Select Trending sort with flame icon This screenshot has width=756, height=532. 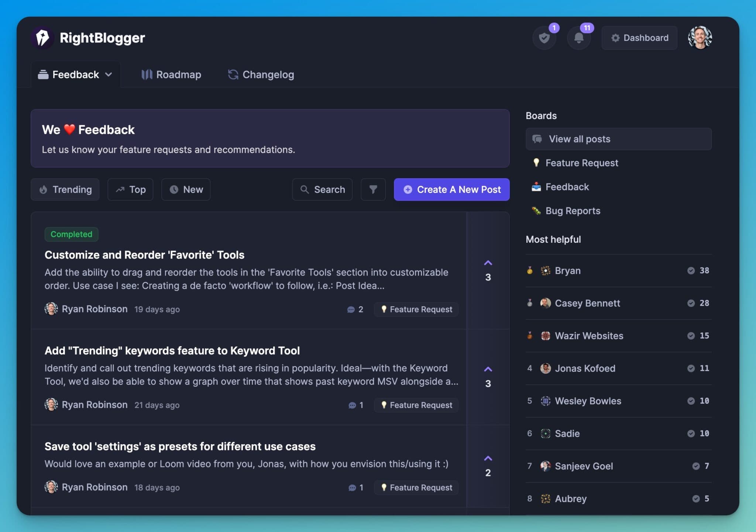click(65, 189)
